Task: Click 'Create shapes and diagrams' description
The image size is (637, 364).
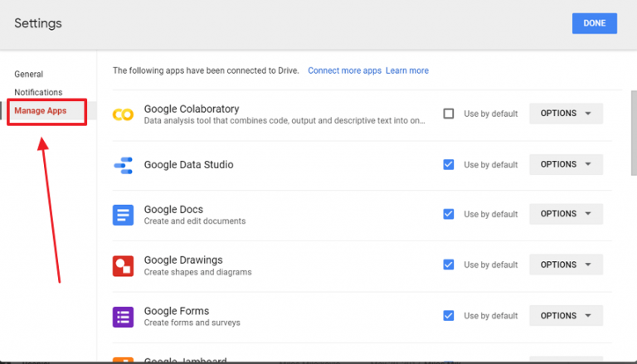Action: pos(198,272)
